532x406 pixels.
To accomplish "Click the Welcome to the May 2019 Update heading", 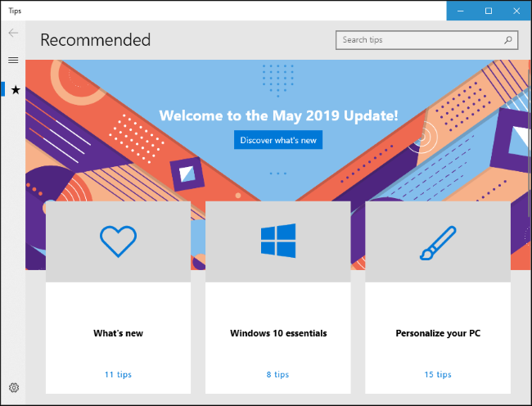I will [278, 115].
